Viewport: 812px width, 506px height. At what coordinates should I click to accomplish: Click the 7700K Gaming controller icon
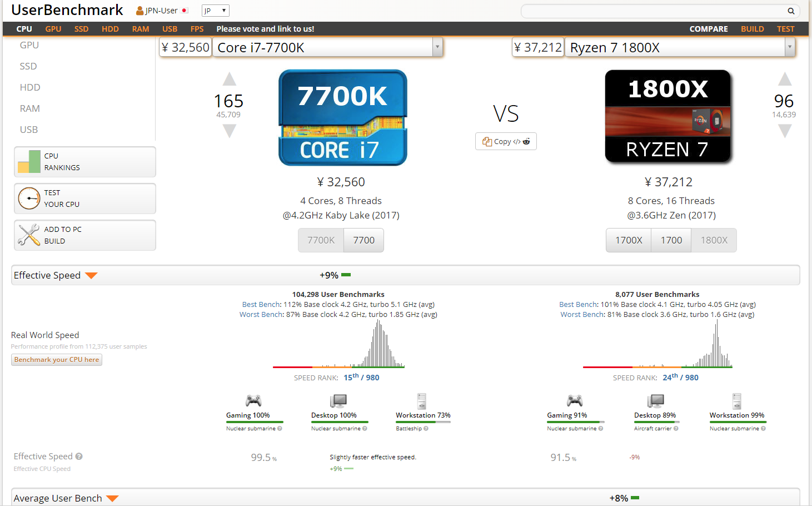click(253, 401)
